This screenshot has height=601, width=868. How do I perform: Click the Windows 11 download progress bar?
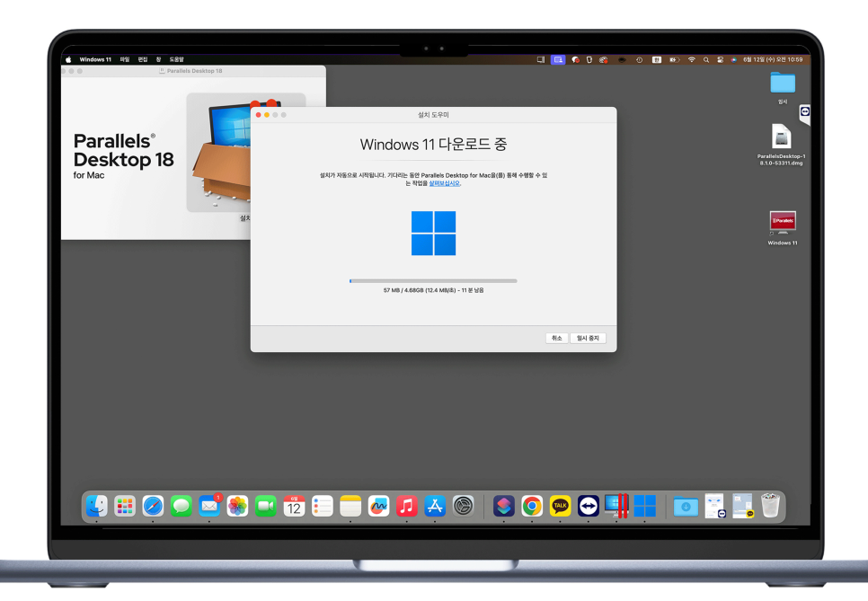click(433, 281)
